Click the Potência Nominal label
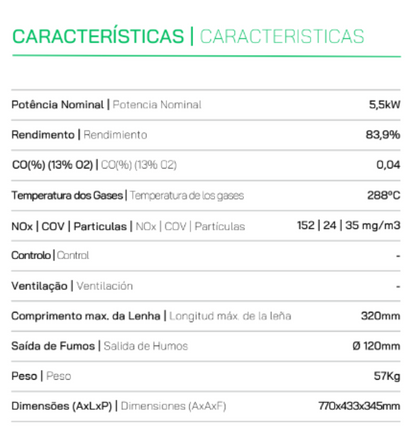 point(57,105)
